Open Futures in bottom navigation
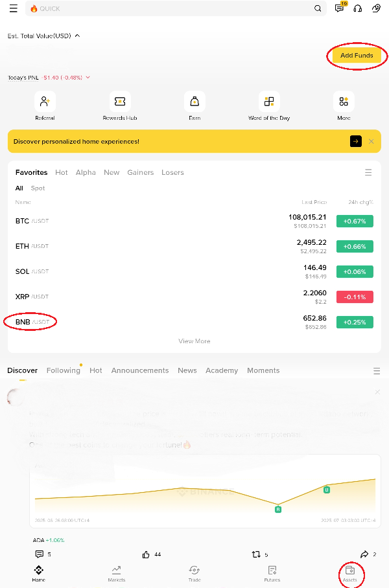This screenshot has height=588, width=389. click(x=272, y=573)
